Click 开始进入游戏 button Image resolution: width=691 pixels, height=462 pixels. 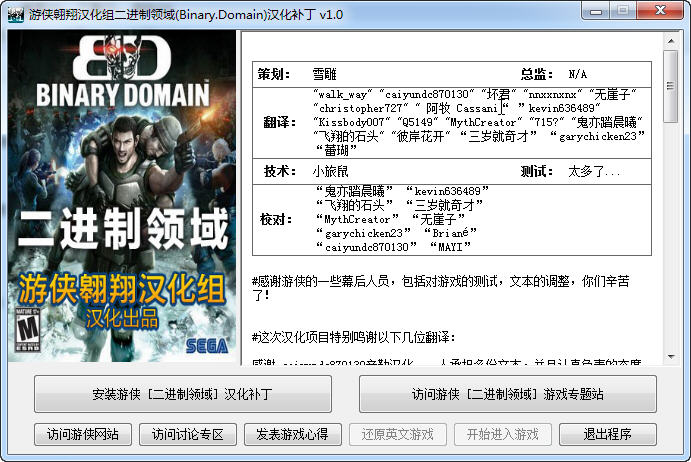[x=503, y=435]
